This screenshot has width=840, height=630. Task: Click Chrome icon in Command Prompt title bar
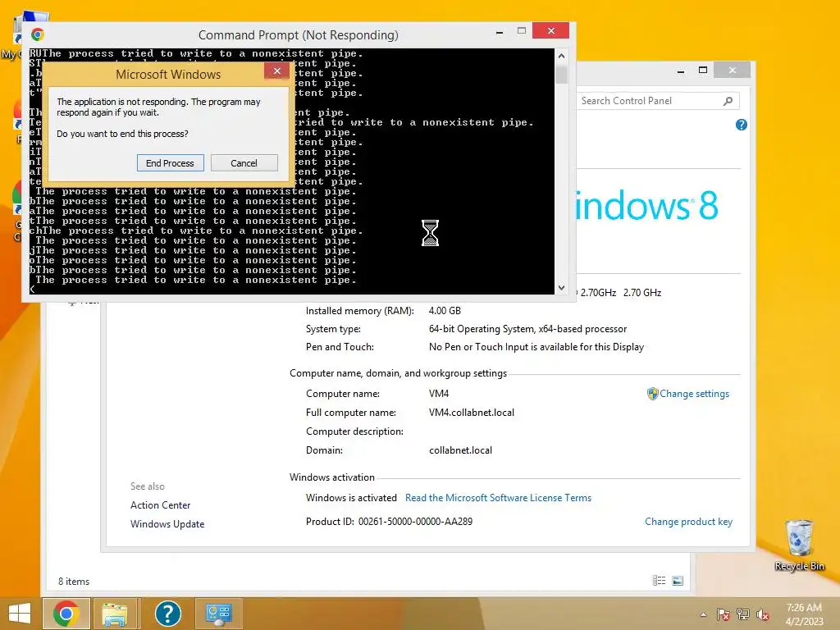coord(38,34)
